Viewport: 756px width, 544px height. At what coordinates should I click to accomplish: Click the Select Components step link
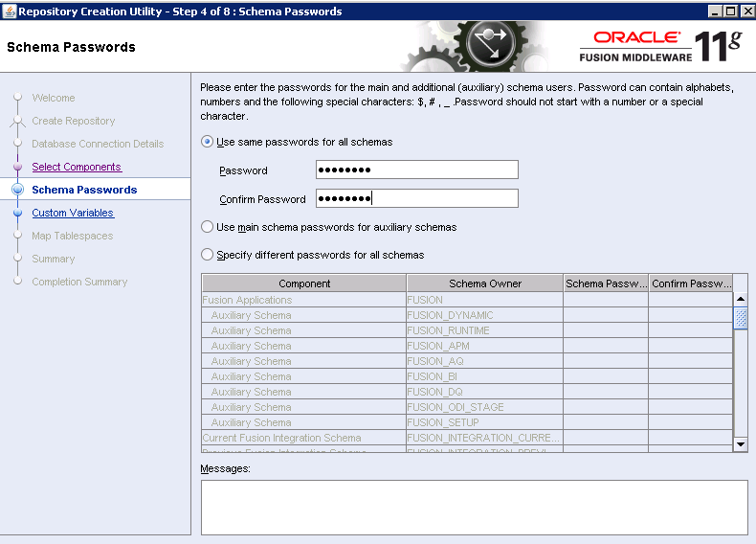pyautogui.click(x=77, y=167)
